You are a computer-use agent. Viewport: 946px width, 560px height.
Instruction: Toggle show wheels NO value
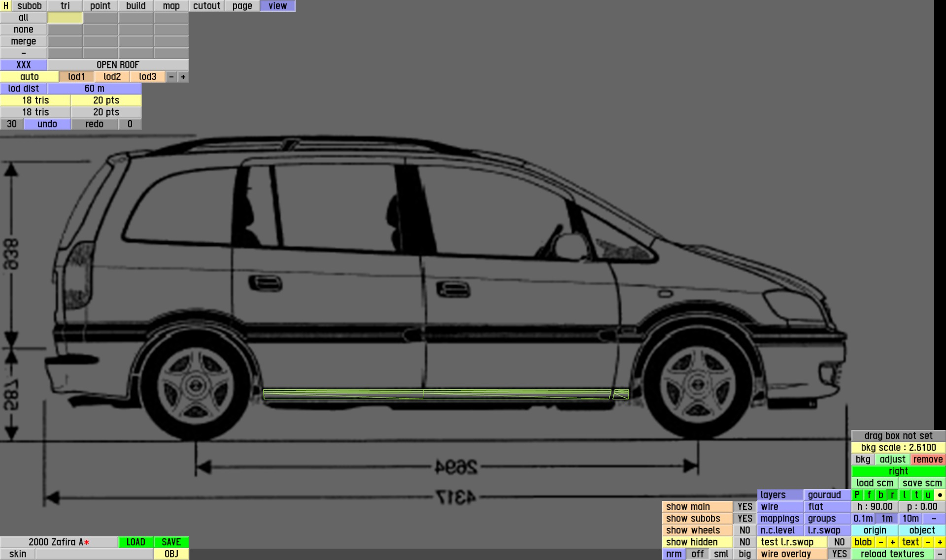744,530
